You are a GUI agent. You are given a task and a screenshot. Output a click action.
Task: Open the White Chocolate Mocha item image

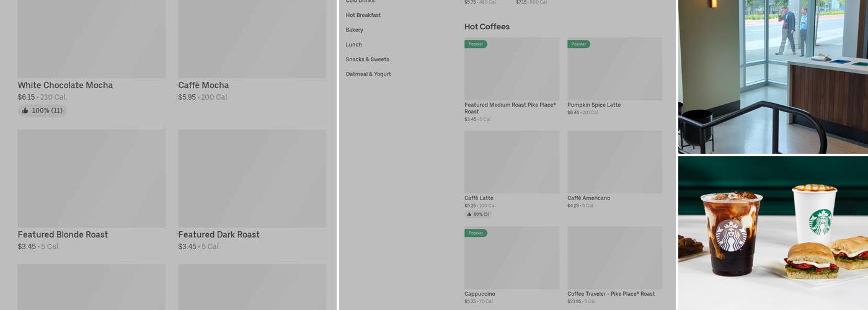(92, 38)
